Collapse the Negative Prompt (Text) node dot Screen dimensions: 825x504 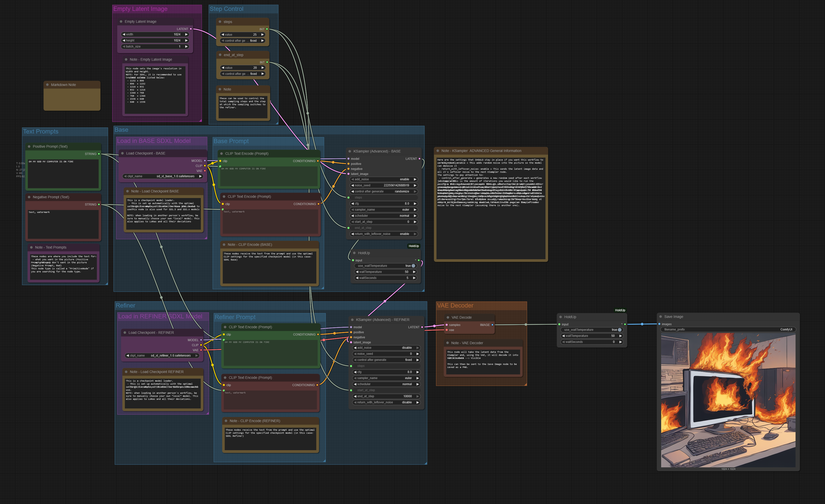29,197
